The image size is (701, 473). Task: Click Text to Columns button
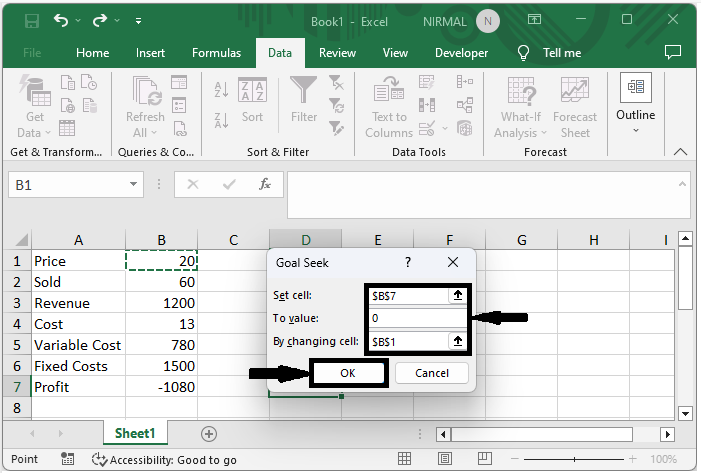389,107
